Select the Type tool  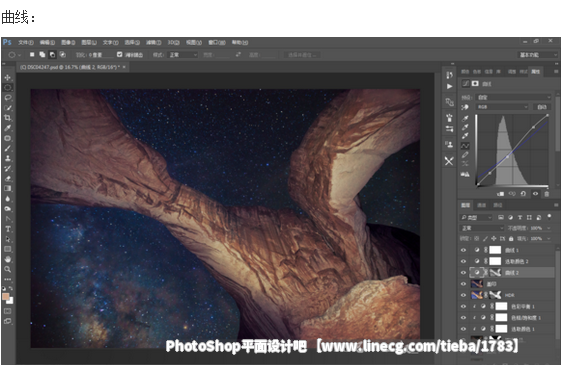pyautogui.click(x=8, y=229)
